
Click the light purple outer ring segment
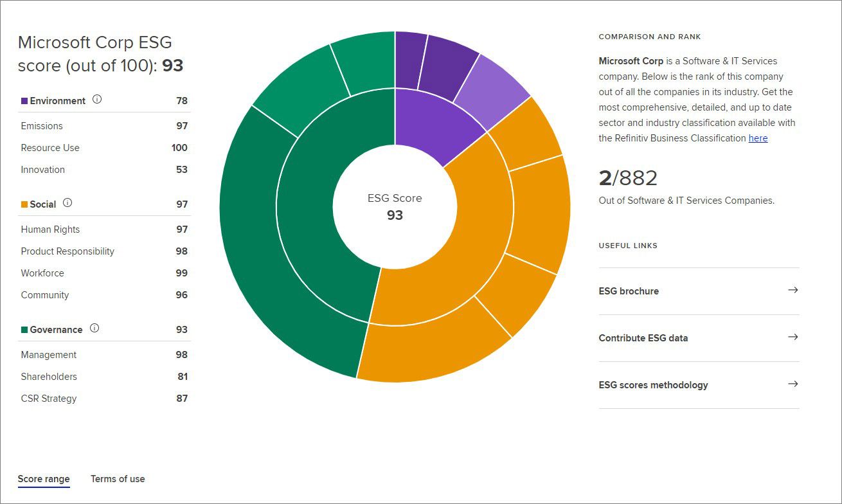pyautogui.click(x=491, y=91)
